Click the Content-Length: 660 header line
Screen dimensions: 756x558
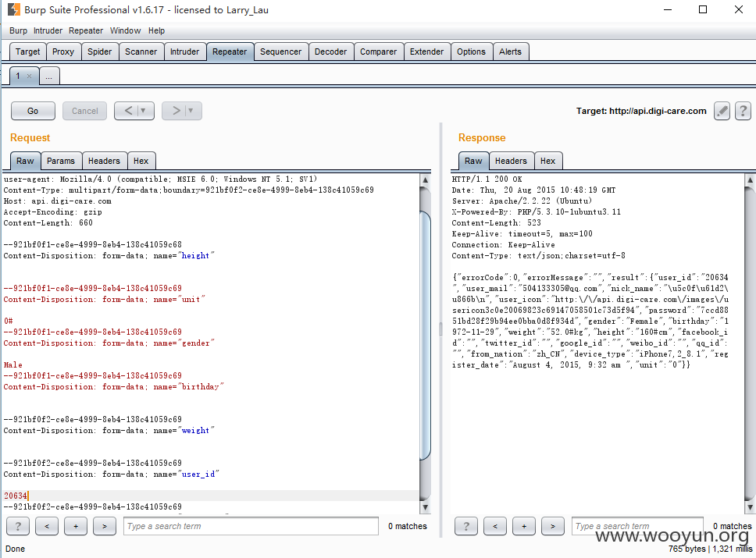48,222
